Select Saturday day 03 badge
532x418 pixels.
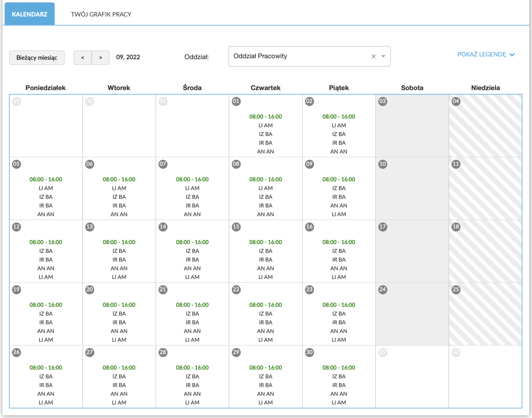tap(383, 101)
